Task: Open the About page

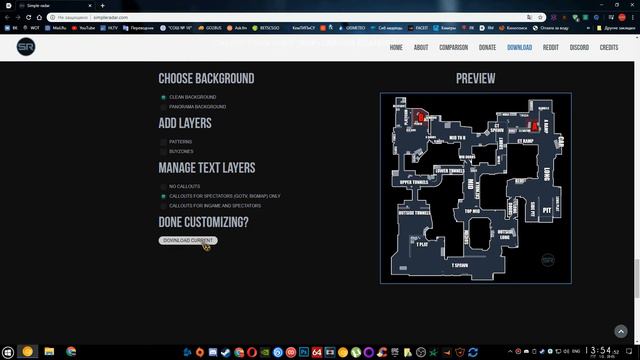Action: coord(421,47)
